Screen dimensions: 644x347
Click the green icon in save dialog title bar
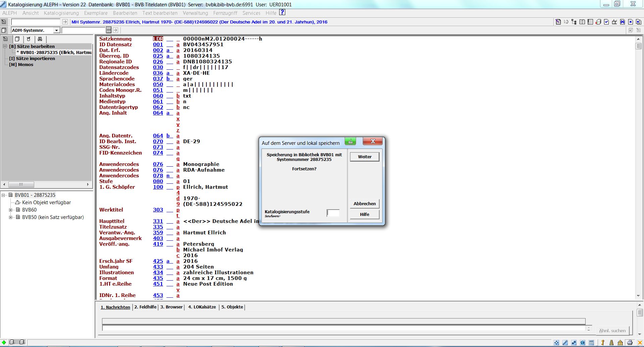click(350, 141)
